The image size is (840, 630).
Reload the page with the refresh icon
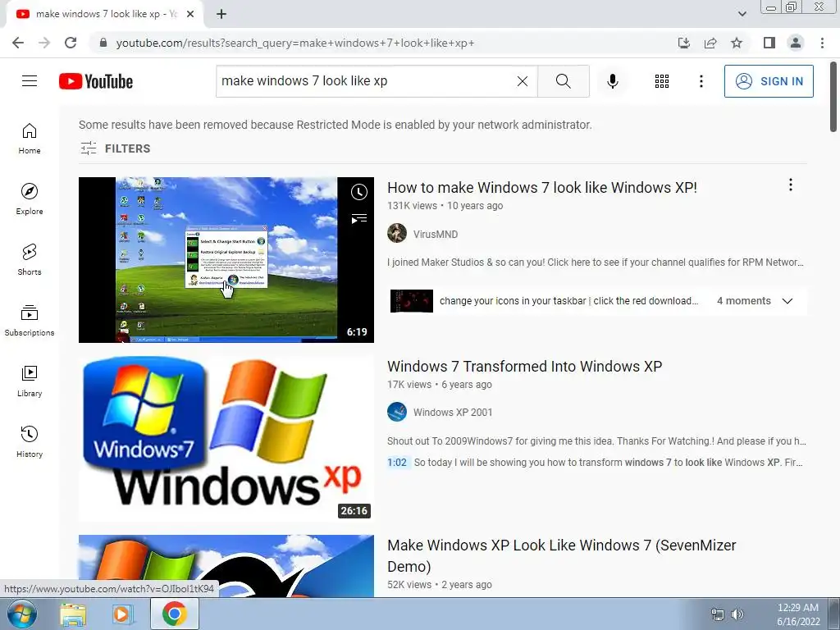coord(71,43)
